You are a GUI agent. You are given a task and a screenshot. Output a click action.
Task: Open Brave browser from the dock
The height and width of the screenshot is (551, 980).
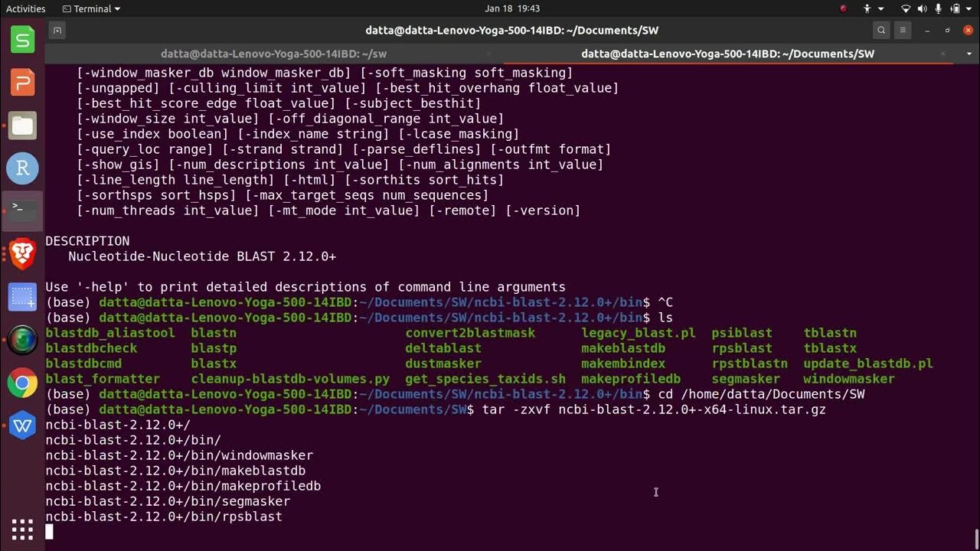coord(22,253)
